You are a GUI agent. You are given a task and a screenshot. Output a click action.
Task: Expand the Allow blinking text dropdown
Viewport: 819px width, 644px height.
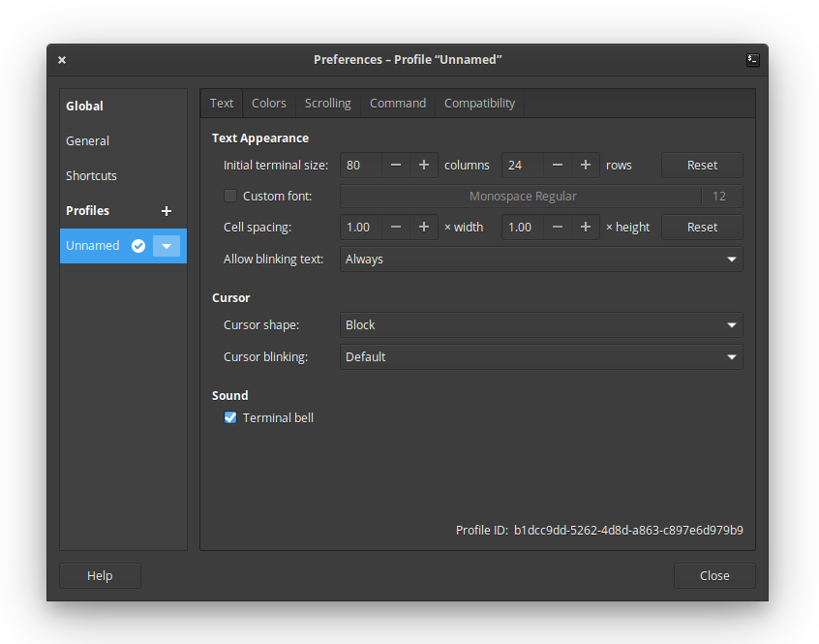[x=540, y=260]
